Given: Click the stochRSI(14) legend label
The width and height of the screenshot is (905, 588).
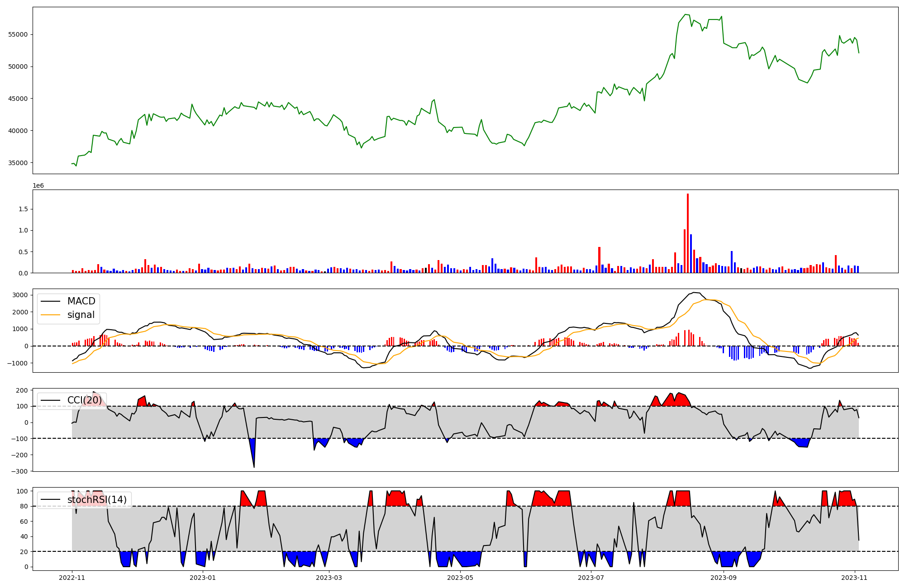Looking at the screenshot, I should pyautogui.click(x=97, y=500).
